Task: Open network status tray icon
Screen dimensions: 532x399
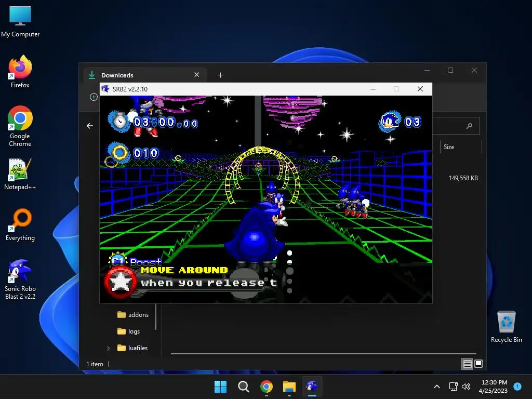Action: point(453,387)
